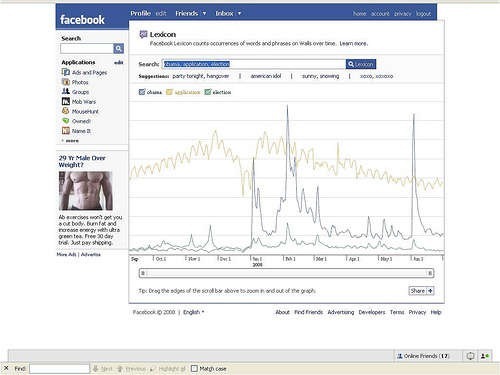
Task: Open the Terms footer link
Action: coord(397,312)
